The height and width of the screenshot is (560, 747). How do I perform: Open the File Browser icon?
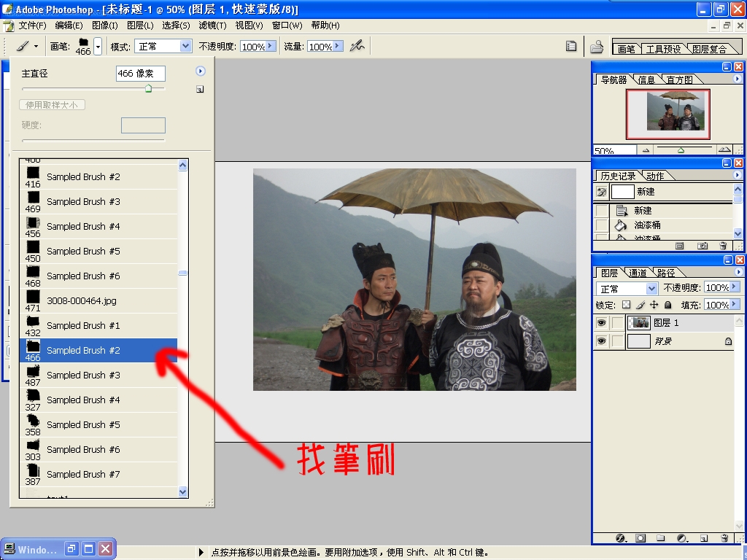[x=597, y=46]
